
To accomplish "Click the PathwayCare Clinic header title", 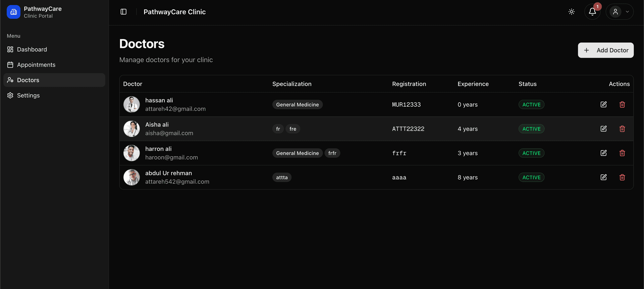I will (174, 12).
